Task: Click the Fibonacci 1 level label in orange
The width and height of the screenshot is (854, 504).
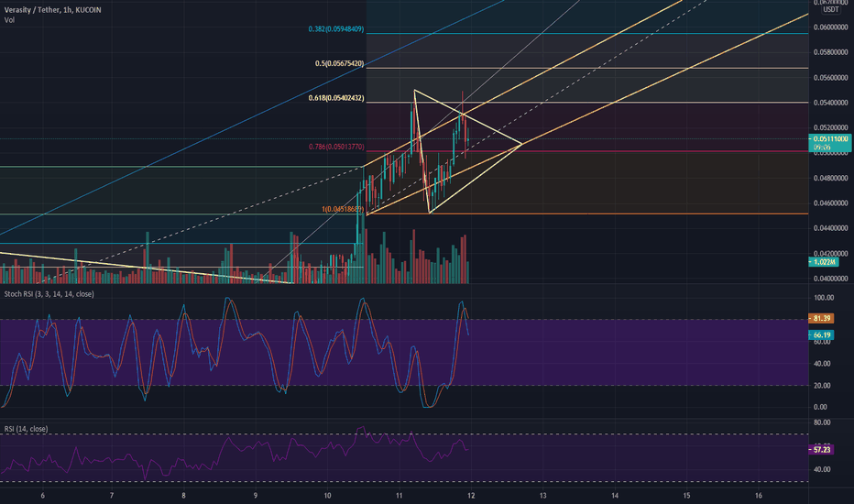Action: click(342, 209)
